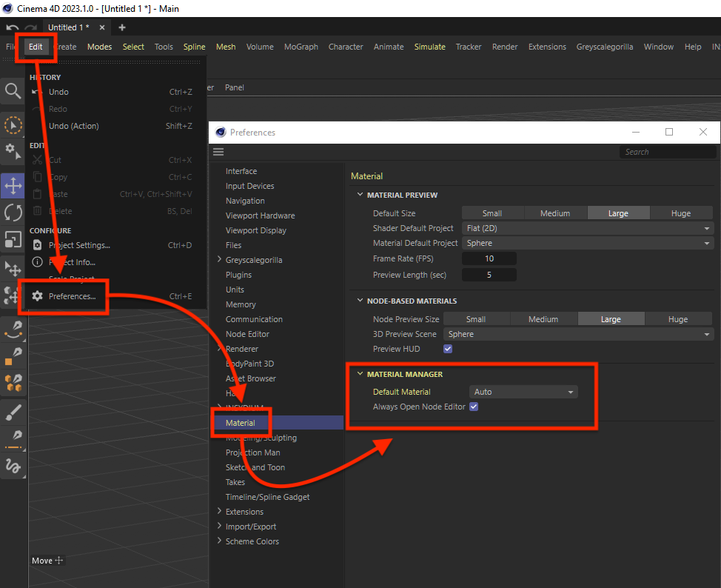Viewport: 721px width, 588px height.
Task: Close the Untitled 1 document tab
Action: (102, 27)
